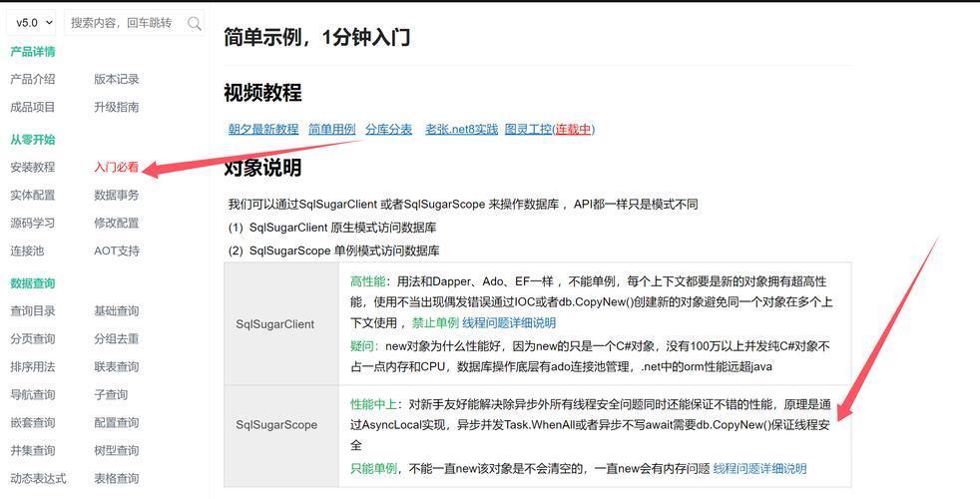Open 配置查询 in the sidebar
This screenshot has height=499, width=980.
click(x=116, y=423)
